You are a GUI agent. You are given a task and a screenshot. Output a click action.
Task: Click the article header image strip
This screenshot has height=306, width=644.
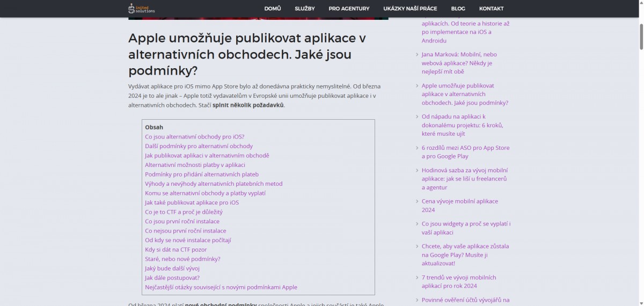[258, 18]
